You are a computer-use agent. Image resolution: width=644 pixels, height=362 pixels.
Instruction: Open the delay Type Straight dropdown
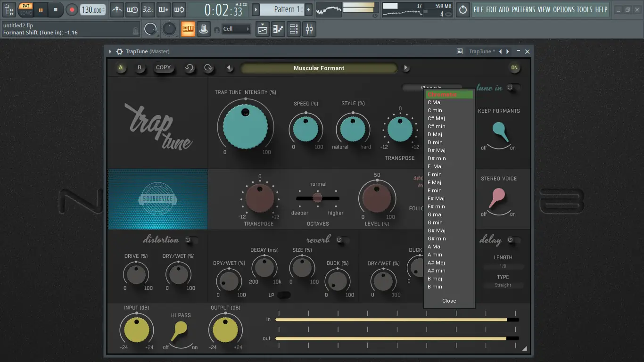[503, 285]
